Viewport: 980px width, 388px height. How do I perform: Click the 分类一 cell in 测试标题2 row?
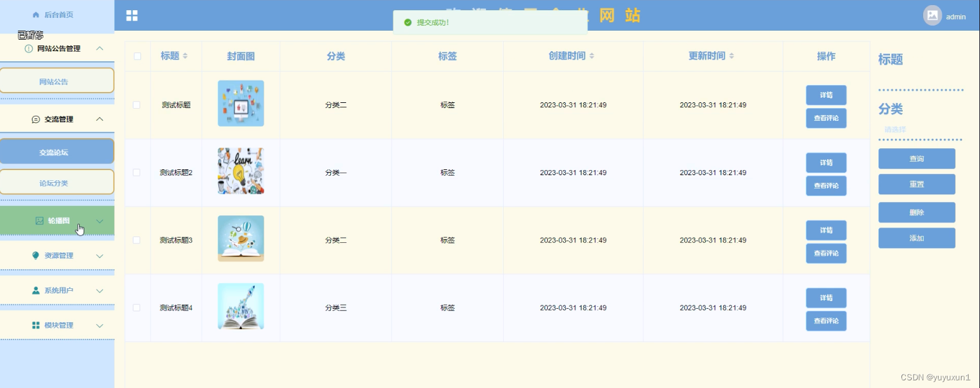click(x=336, y=173)
